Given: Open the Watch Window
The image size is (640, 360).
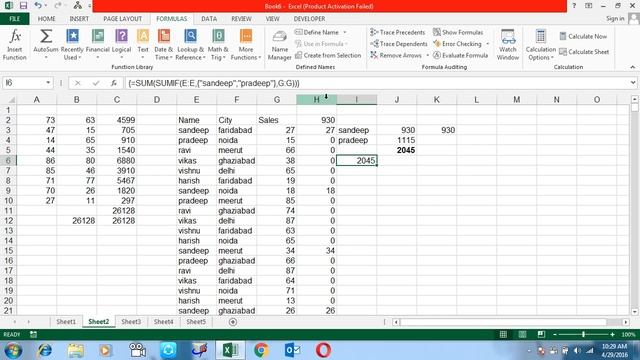Looking at the screenshot, I should point(508,45).
